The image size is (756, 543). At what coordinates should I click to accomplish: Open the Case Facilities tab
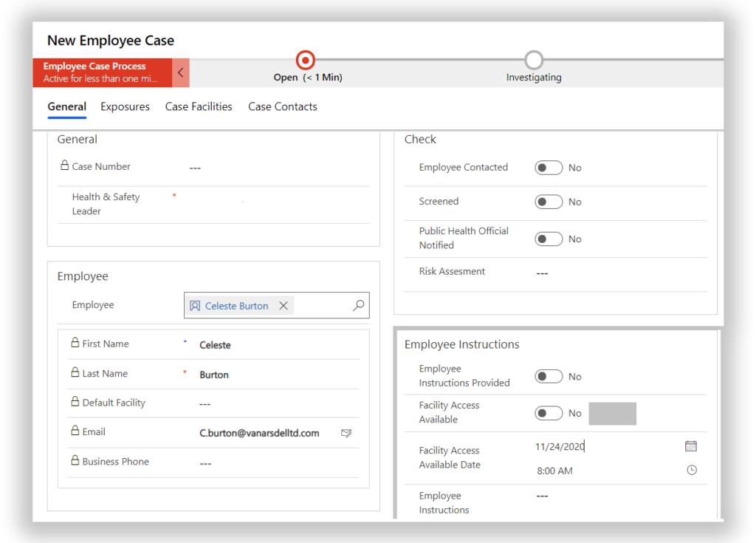coord(199,106)
